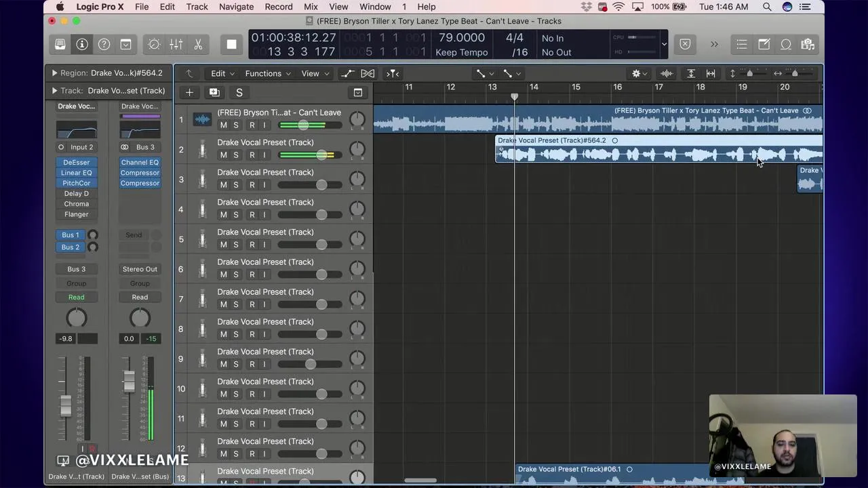Screen dimensions: 868x488
Task: Open the DeEsser plugin slot
Action: point(76,162)
